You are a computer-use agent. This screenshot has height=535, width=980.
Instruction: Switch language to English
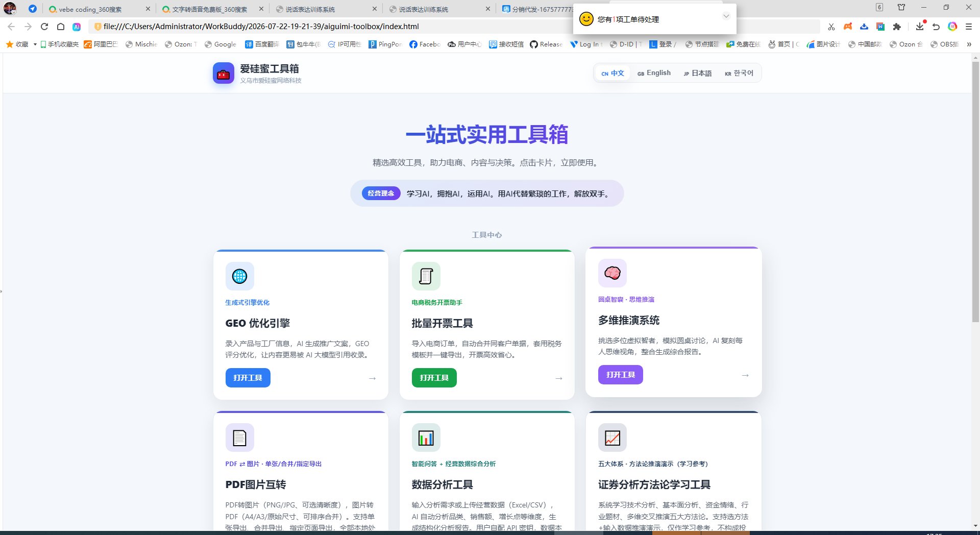point(654,73)
